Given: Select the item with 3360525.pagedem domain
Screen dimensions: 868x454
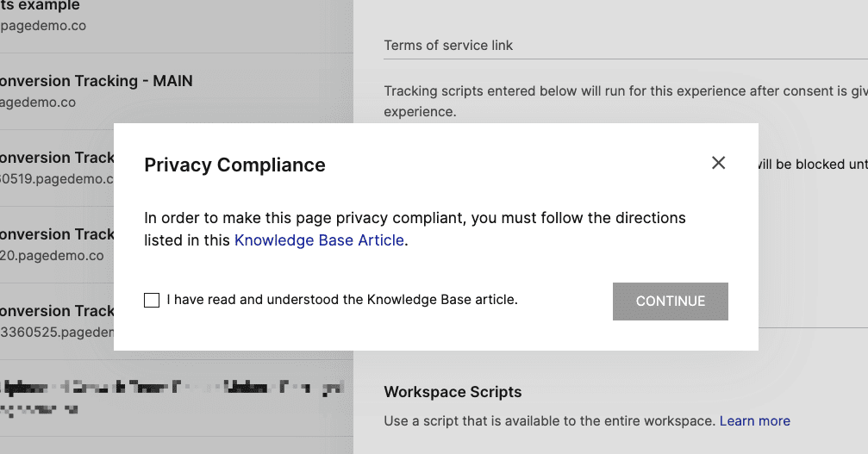Looking at the screenshot, I should [57, 321].
